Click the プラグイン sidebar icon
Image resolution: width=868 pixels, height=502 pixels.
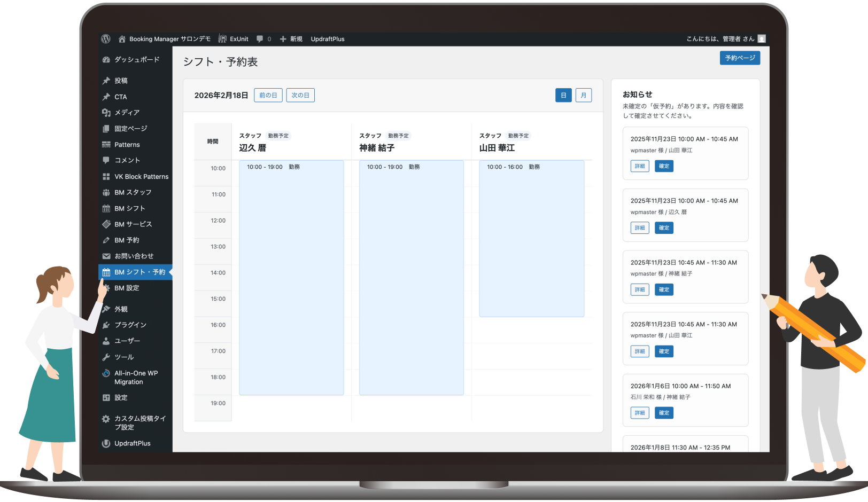coord(106,325)
